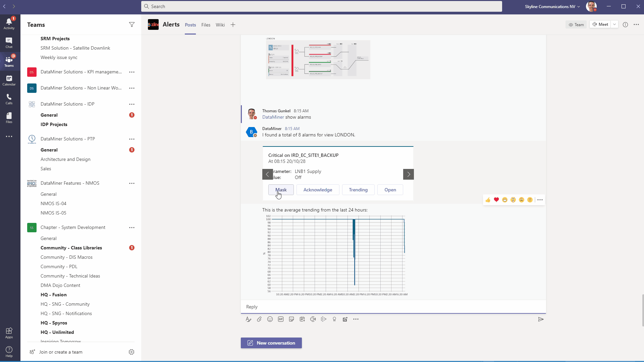React with the thumbs up emoji
The width and height of the screenshot is (644, 362).
point(488,200)
